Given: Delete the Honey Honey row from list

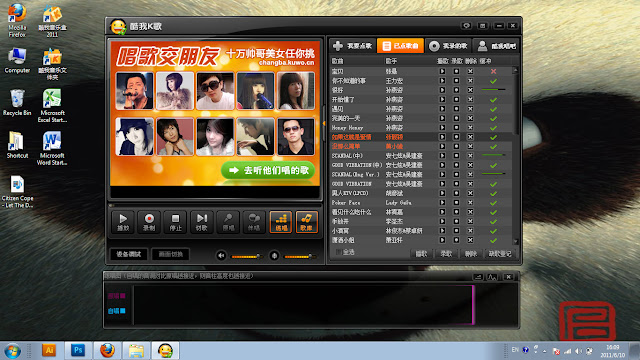Looking at the screenshot, I should point(470,128).
